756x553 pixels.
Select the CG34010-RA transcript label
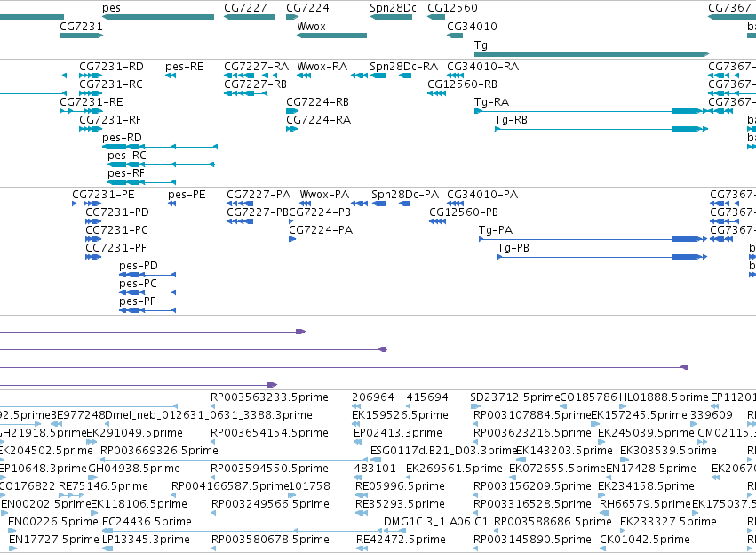pos(483,66)
